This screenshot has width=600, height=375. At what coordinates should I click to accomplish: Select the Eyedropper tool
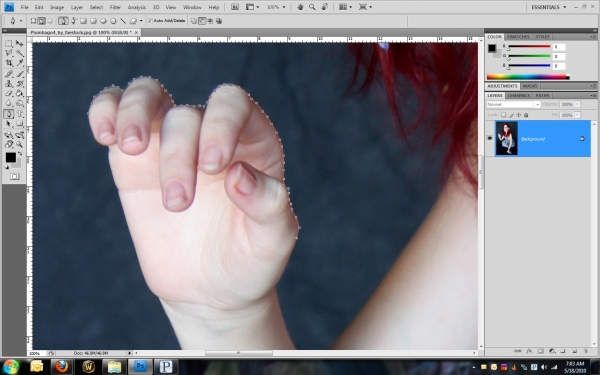click(x=20, y=63)
